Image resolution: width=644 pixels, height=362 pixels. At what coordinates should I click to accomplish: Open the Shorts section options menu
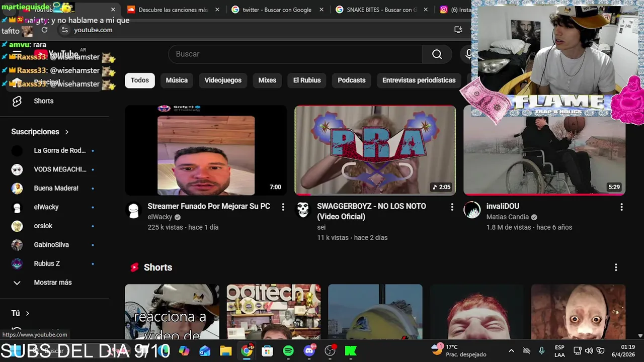coord(616,267)
